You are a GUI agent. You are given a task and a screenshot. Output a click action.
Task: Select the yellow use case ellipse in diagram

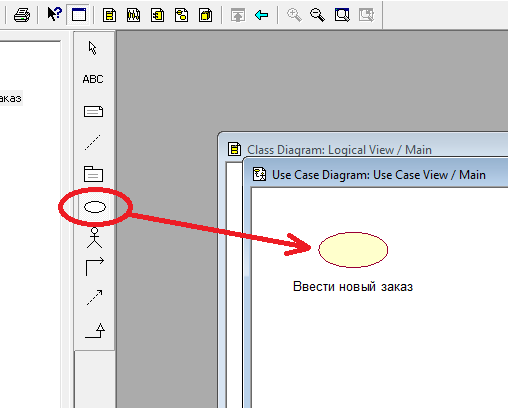tap(353, 250)
